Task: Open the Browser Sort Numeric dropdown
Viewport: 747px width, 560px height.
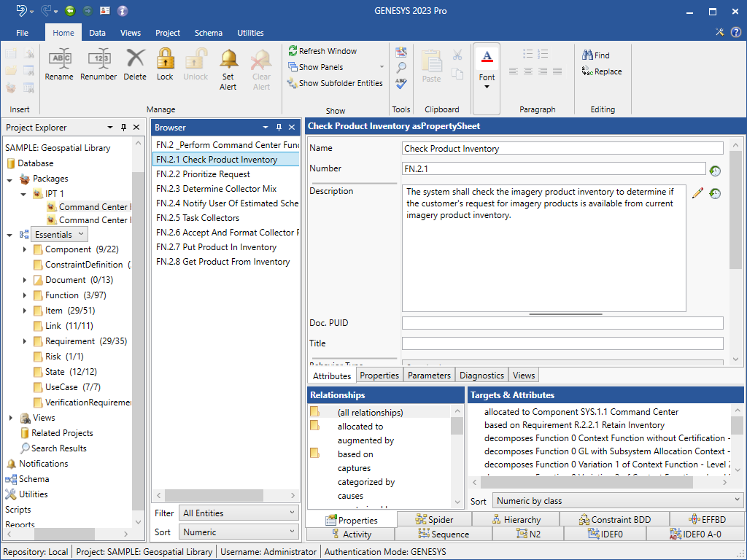Action: [239, 532]
